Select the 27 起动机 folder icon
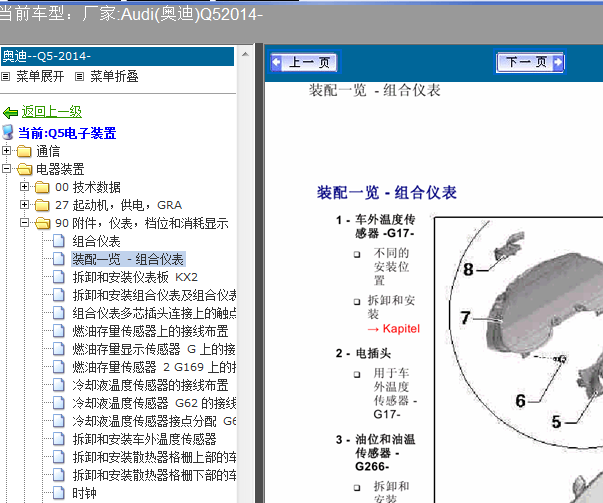 click(42, 205)
